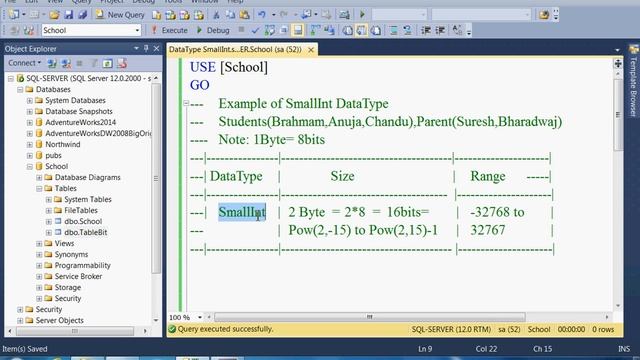The image size is (640, 360).
Task: Click the editor split-window handle above scrollbar
Action: click(x=618, y=64)
